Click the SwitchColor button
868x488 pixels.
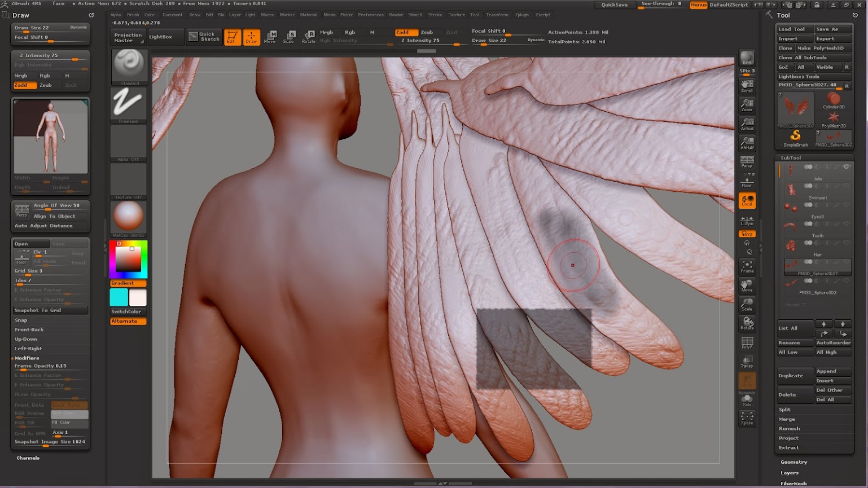click(x=128, y=311)
